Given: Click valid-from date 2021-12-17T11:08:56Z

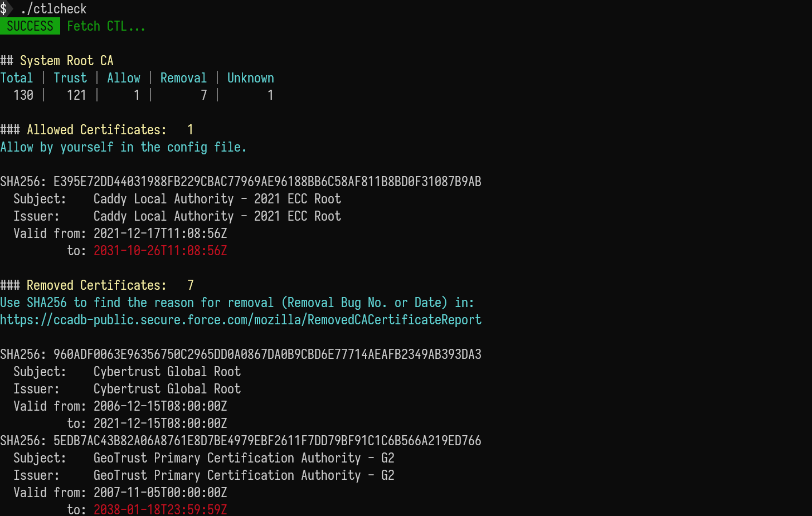Looking at the screenshot, I should [x=161, y=233].
